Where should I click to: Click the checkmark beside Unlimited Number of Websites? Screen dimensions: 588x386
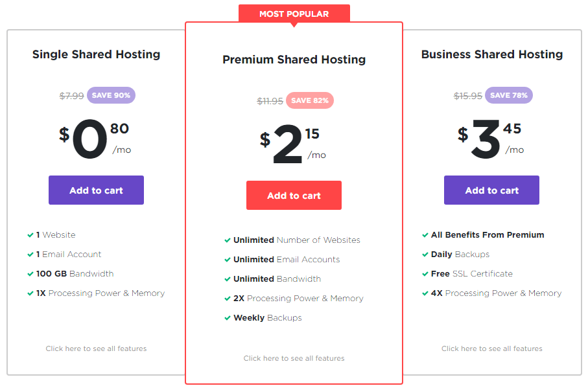pyautogui.click(x=228, y=240)
